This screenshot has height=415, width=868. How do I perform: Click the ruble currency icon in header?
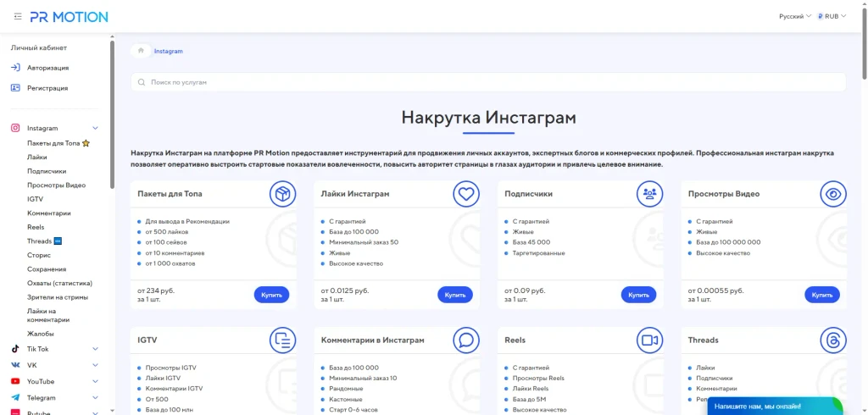point(821,17)
